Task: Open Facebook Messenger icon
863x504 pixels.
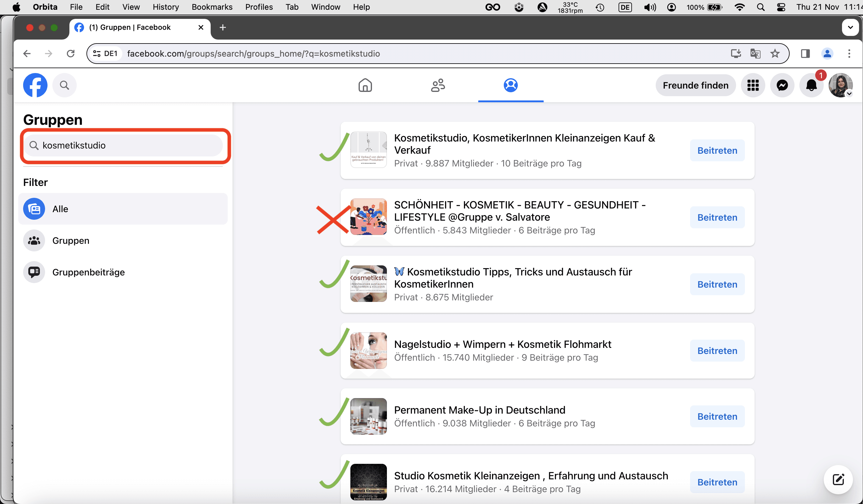Action: 782,85
